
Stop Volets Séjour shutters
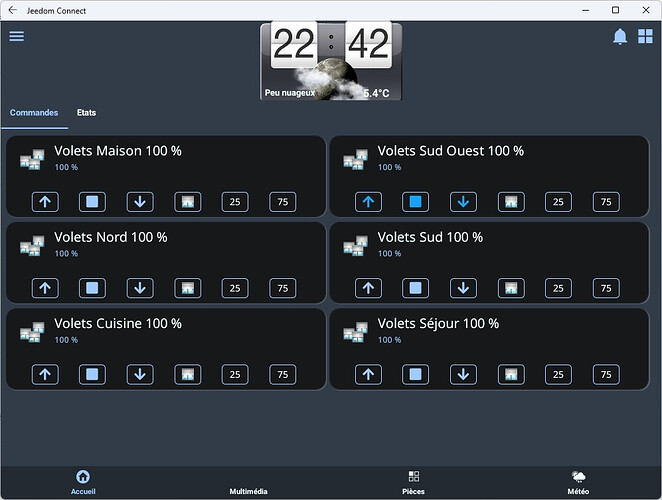(416, 374)
